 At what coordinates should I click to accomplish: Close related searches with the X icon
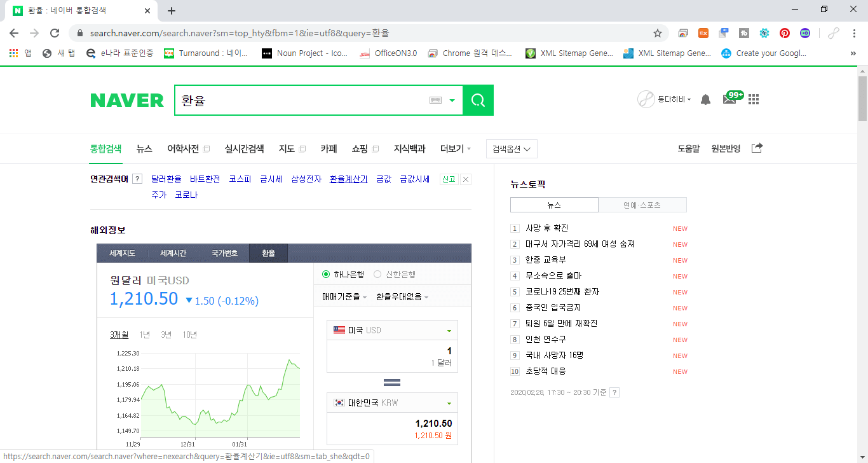point(466,179)
